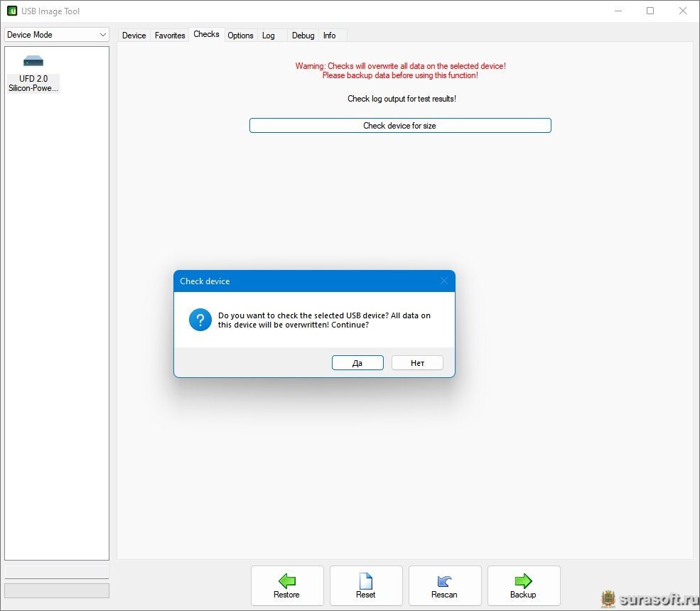Close the Check device dialog
Viewport: 700px width, 611px height.
tap(443, 281)
